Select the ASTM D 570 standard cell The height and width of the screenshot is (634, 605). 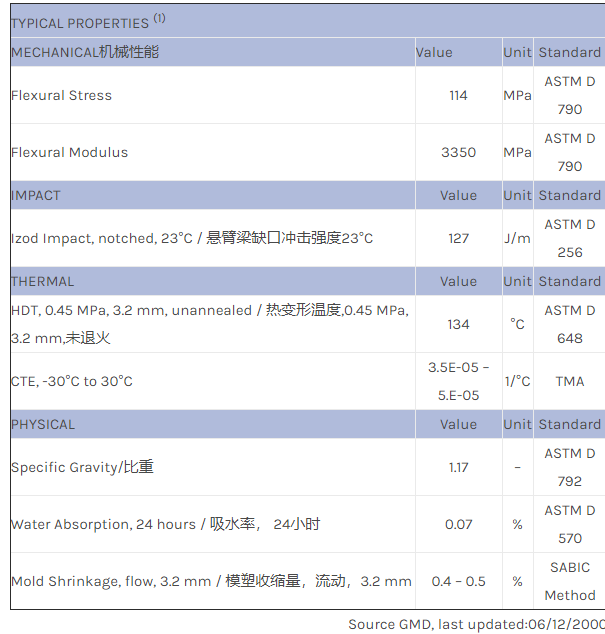click(x=569, y=525)
